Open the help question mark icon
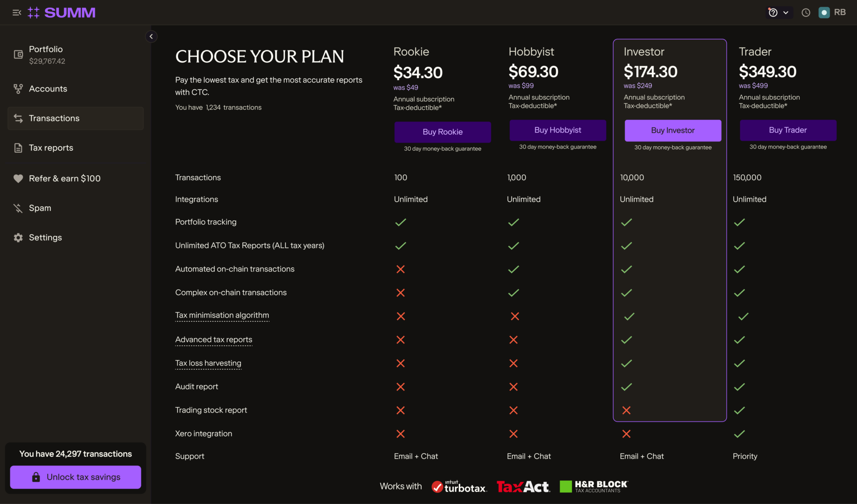Screen dimensions: 857x504 tap(773, 12)
